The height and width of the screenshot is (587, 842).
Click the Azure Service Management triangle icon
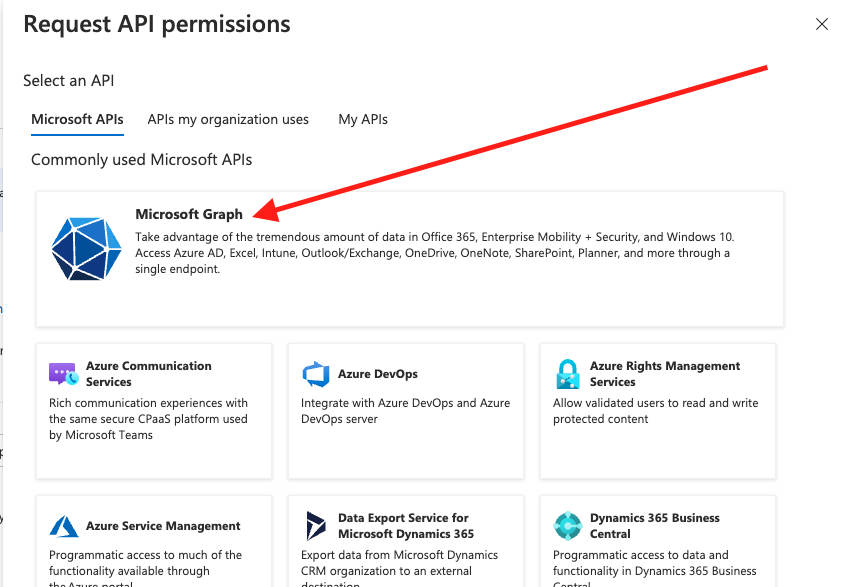click(64, 526)
